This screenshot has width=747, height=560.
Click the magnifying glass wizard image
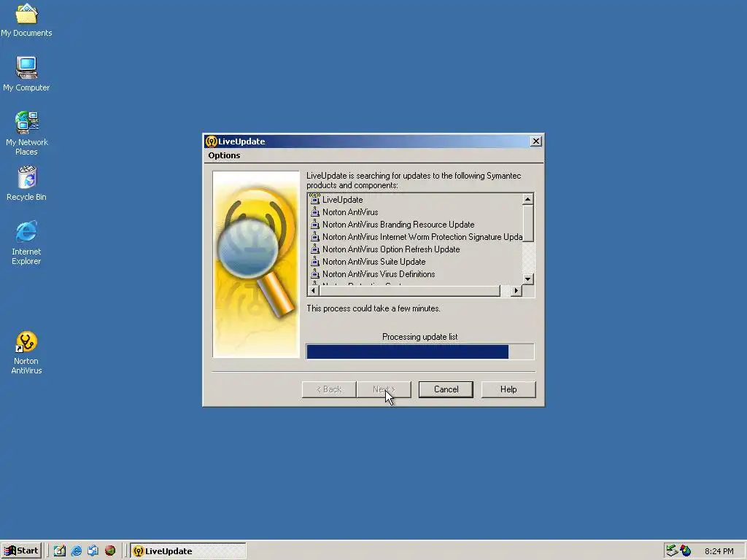pos(256,264)
